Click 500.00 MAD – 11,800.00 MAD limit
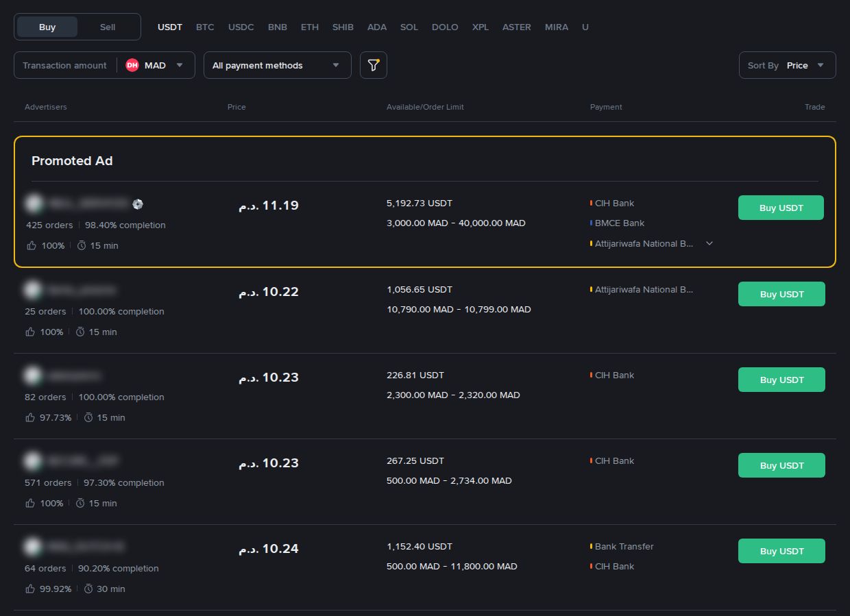The width and height of the screenshot is (850, 616). tap(452, 566)
